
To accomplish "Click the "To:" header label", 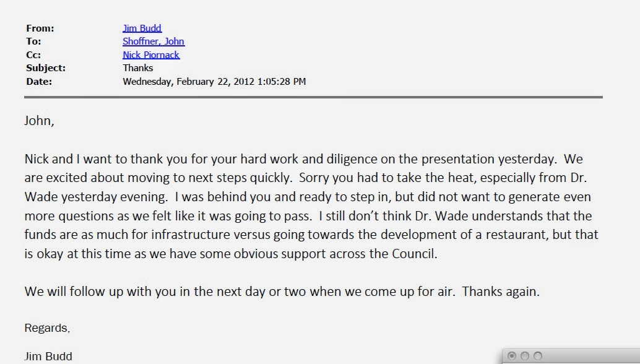I will tap(33, 41).
